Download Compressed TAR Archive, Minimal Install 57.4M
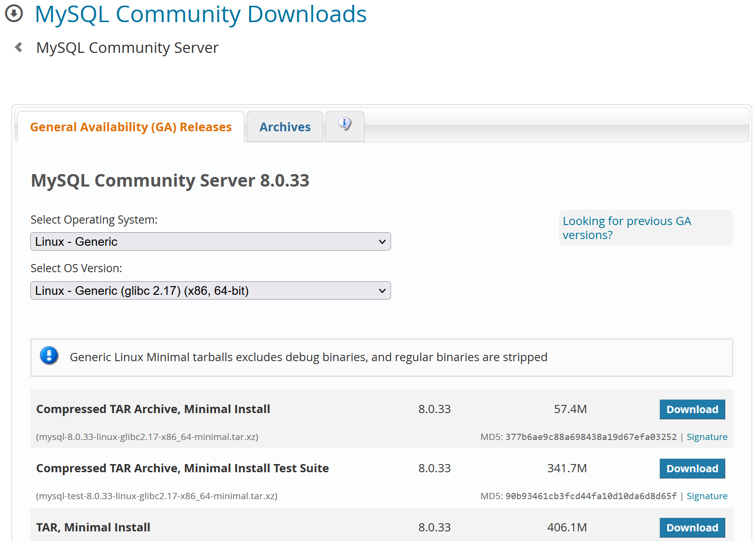Image resolution: width=756 pixels, height=541 pixels. coord(692,409)
